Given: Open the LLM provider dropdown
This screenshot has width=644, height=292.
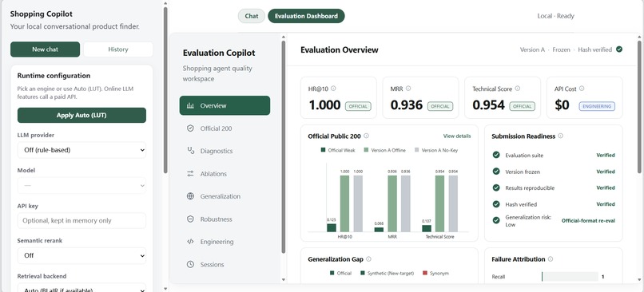Looking at the screenshot, I should (81, 150).
